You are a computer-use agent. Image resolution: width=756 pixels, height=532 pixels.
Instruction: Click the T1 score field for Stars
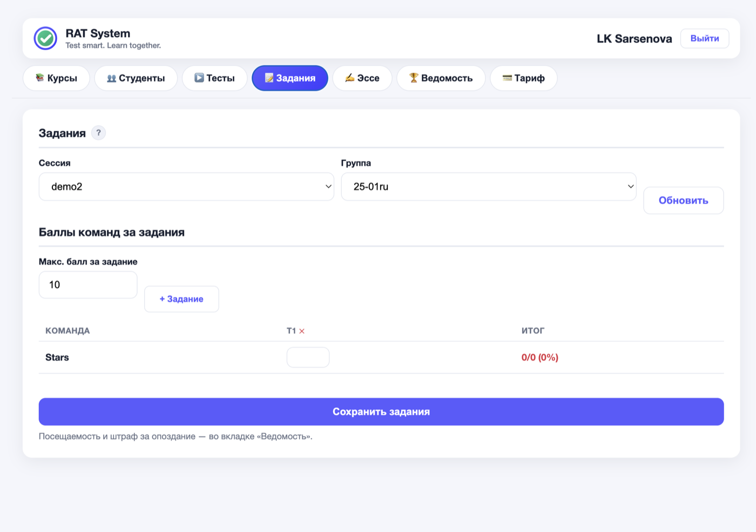pyautogui.click(x=308, y=358)
